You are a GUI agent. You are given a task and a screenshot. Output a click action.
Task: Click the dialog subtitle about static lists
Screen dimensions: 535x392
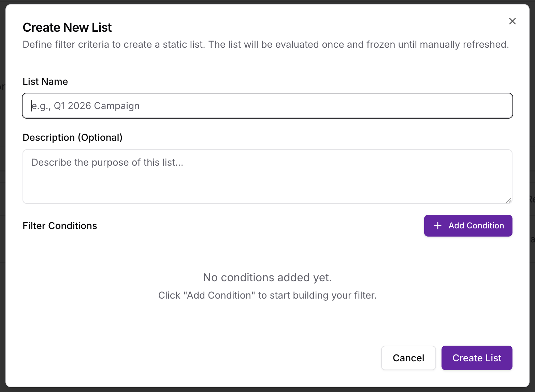(x=266, y=44)
